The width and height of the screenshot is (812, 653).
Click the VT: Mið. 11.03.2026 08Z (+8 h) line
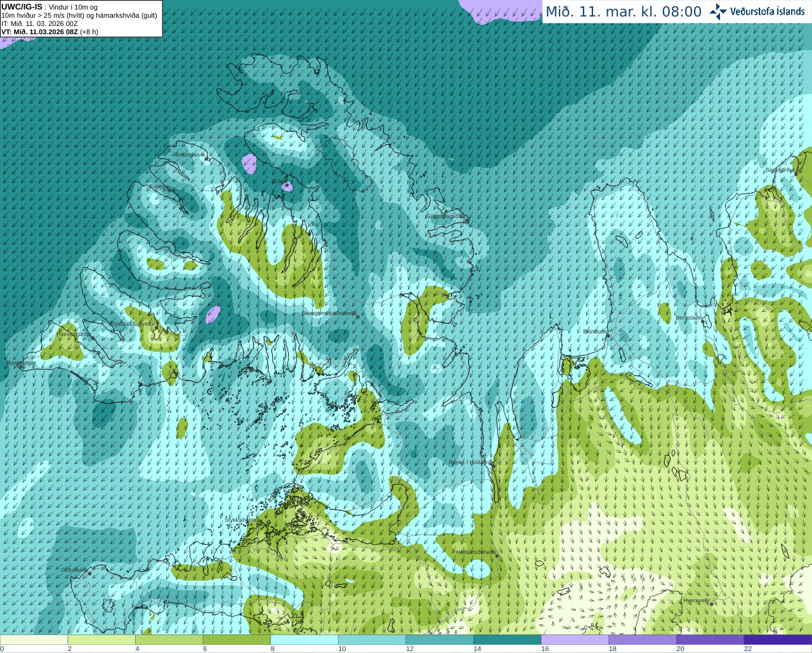click(49, 32)
